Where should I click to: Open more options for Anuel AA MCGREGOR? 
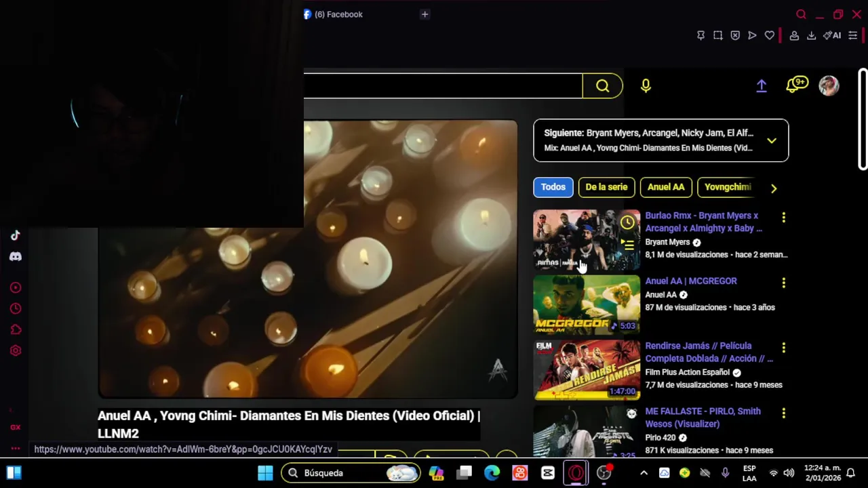tap(783, 283)
